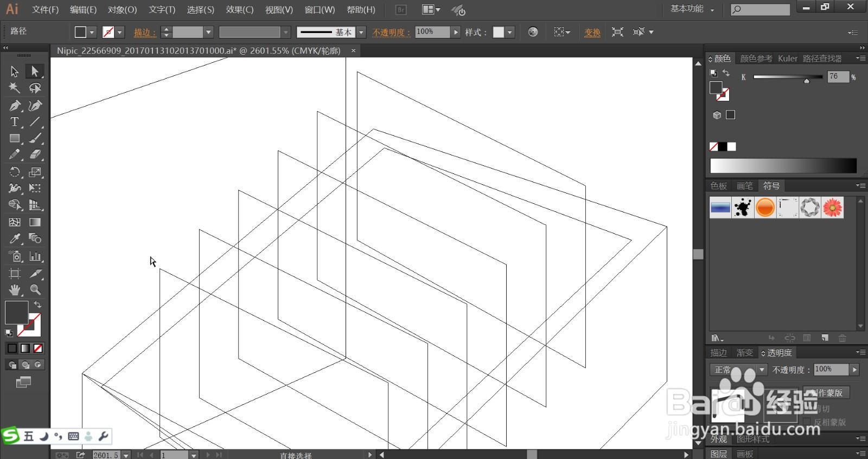The height and width of the screenshot is (459, 868).
Task: Select the Line Segment tool
Action: pos(35,122)
